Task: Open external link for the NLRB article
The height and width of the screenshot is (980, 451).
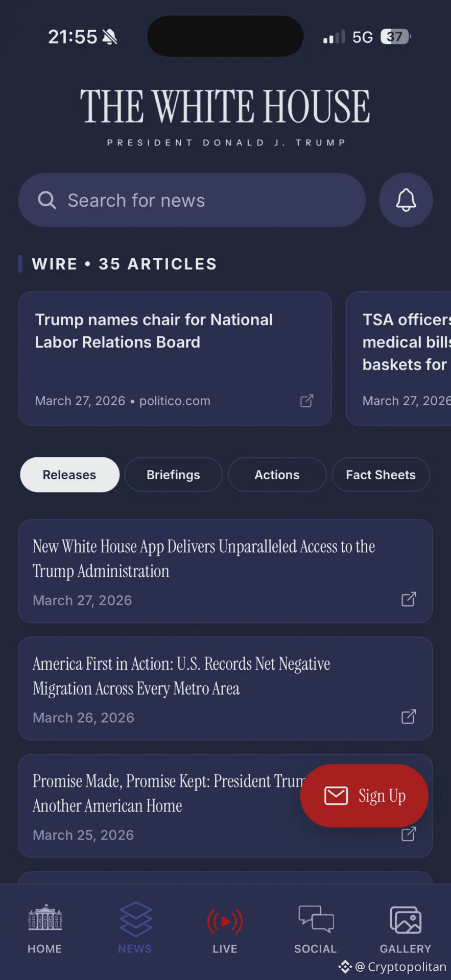Action: (x=306, y=401)
